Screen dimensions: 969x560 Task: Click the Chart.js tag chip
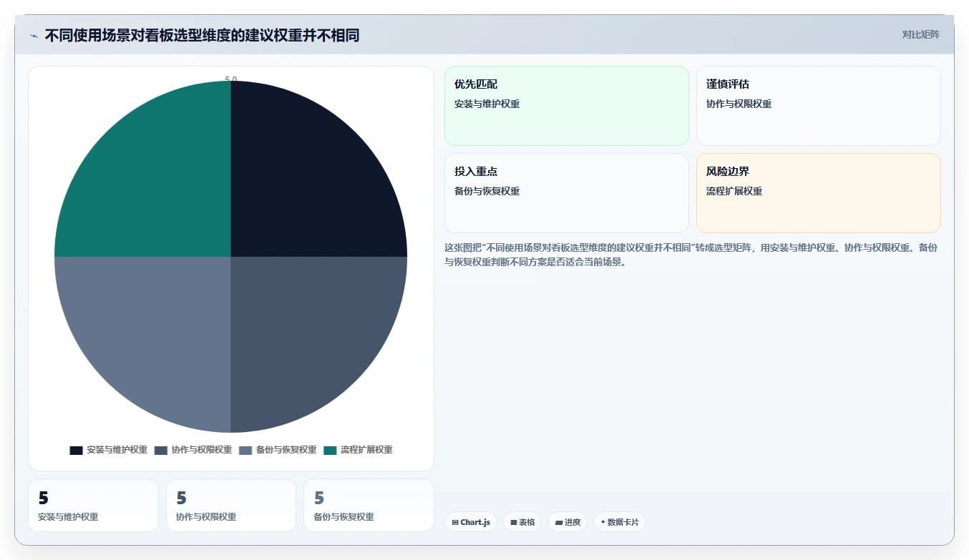pos(471,522)
